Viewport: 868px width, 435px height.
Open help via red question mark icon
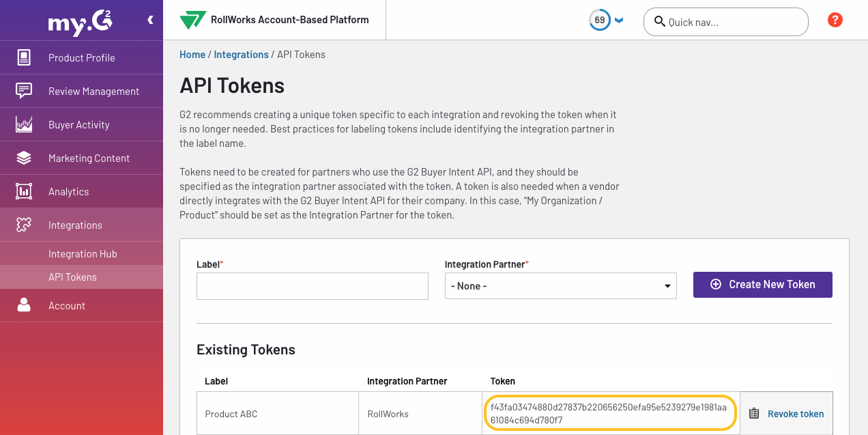tap(835, 20)
